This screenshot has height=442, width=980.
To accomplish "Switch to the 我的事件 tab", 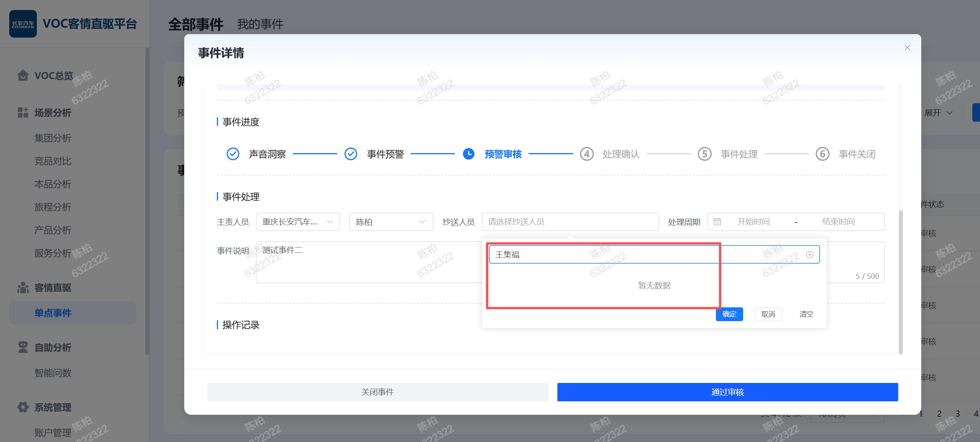I will (259, 24).
